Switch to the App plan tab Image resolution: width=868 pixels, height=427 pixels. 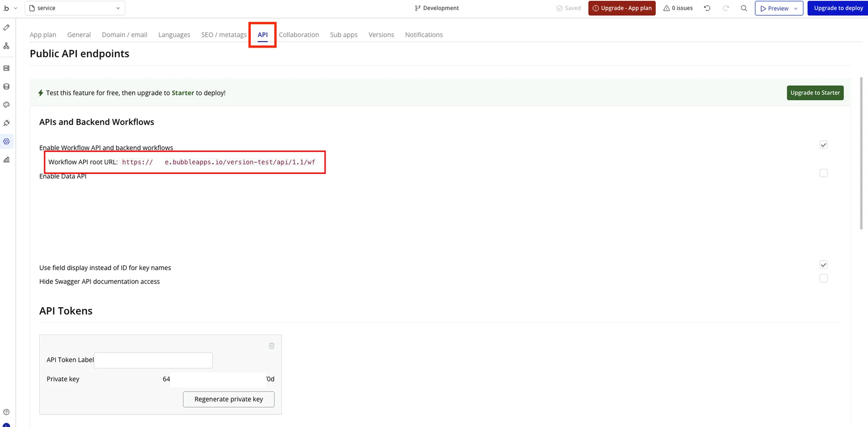[43, 35]
